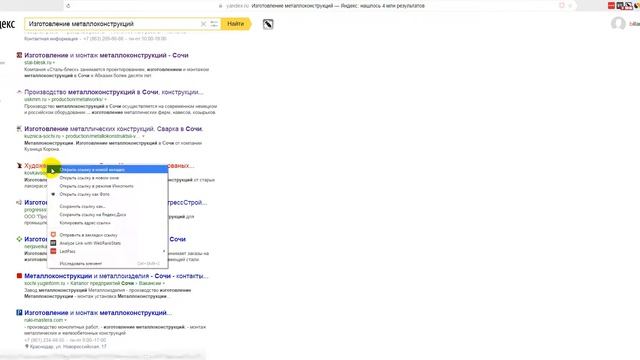
Task: Choose Analyze Link with WebRankStats
Action: tap(108, 243)
